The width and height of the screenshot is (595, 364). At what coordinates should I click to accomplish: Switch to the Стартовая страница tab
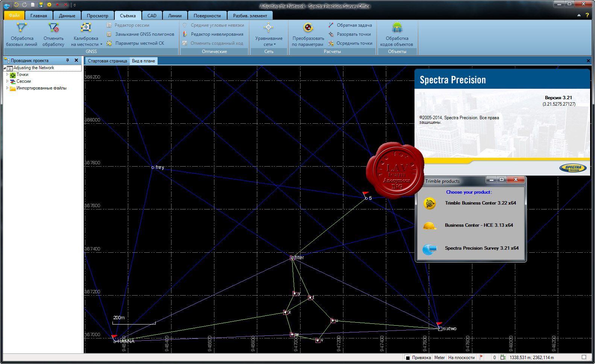click(x=107, y=61)
